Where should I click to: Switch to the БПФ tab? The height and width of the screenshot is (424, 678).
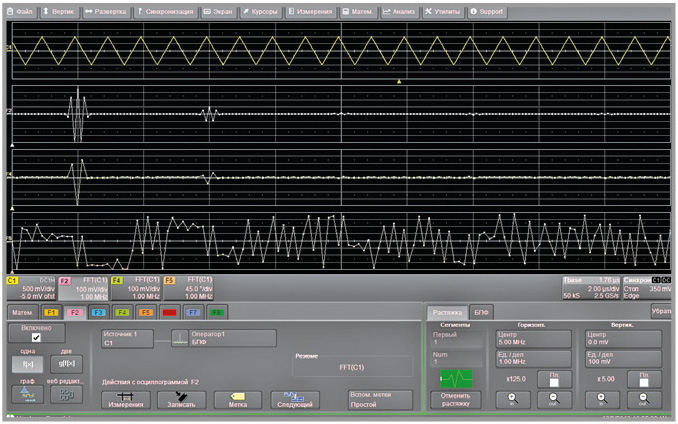pos(481,311)
